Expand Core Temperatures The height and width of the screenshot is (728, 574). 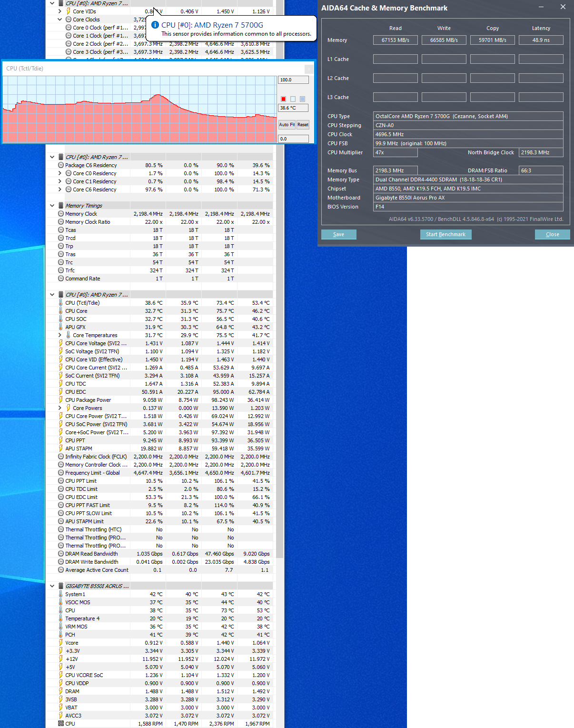tap(59, 335)
